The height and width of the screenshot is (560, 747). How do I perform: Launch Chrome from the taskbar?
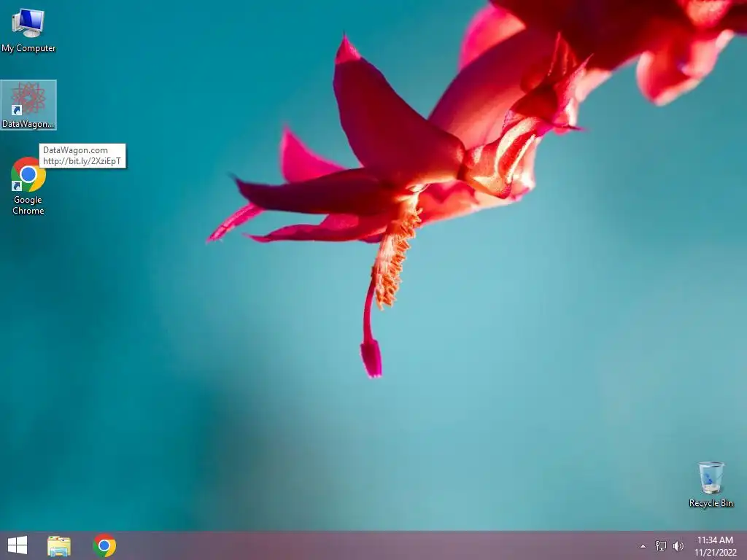(x=104, y=545)
